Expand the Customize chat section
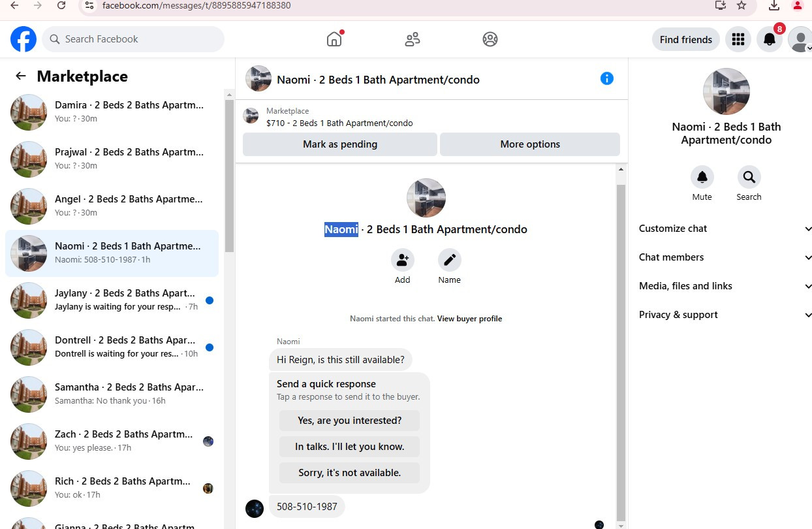 (x=725, y=229)
